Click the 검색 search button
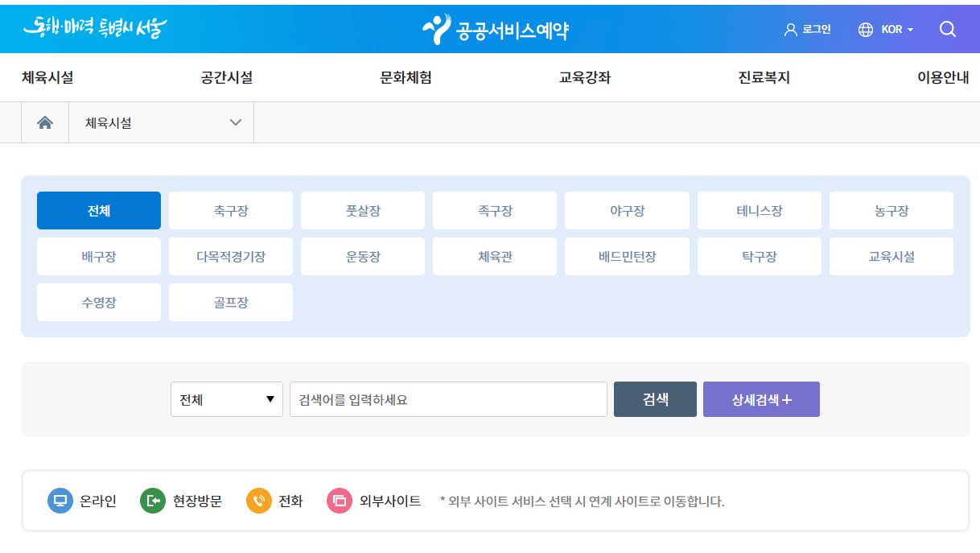 pyautogui.click(x=654, y=398)
